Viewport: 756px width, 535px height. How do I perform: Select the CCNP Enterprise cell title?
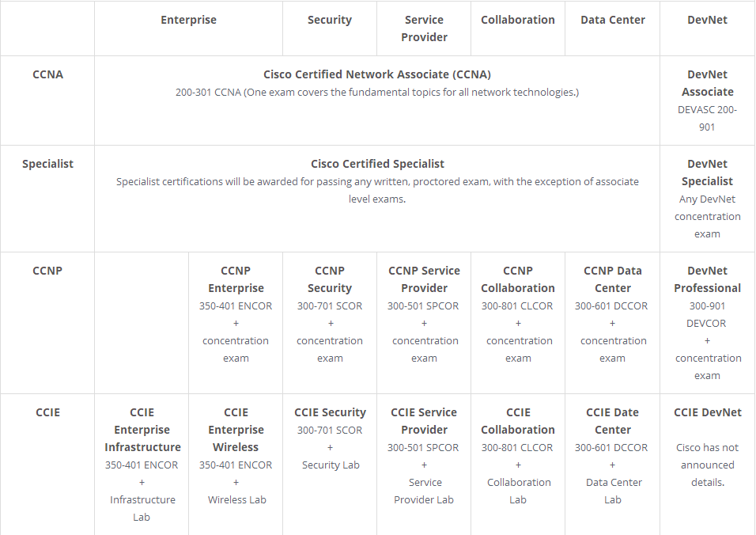coord(236,279)
